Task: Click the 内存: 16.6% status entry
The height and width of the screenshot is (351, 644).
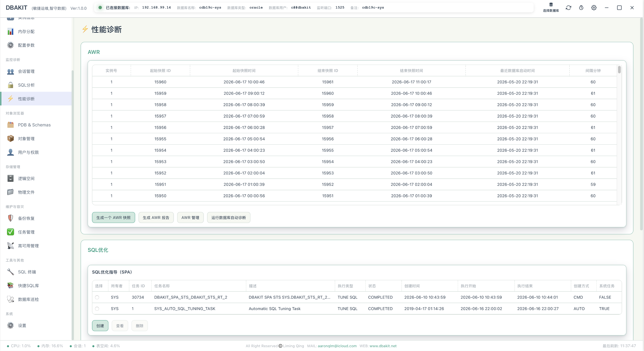Action: pos(50,346)
